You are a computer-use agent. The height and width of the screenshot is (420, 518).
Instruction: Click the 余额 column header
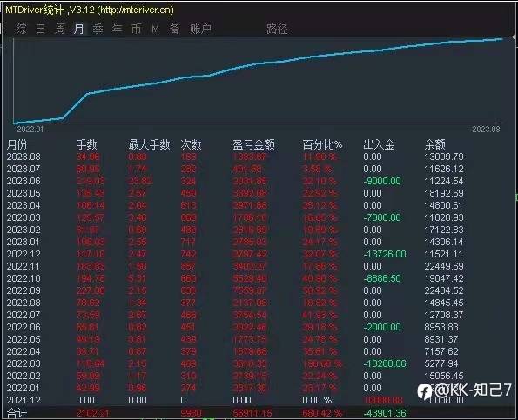tap(434, 144)
